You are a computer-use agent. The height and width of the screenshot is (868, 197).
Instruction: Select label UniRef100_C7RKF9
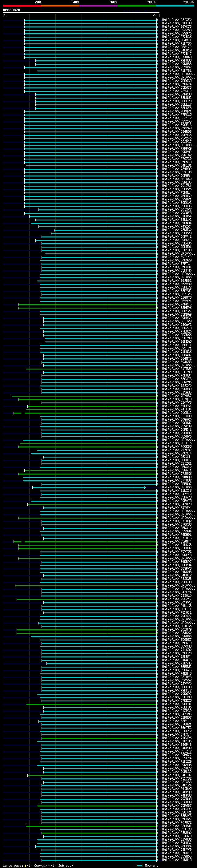[177, 853]
